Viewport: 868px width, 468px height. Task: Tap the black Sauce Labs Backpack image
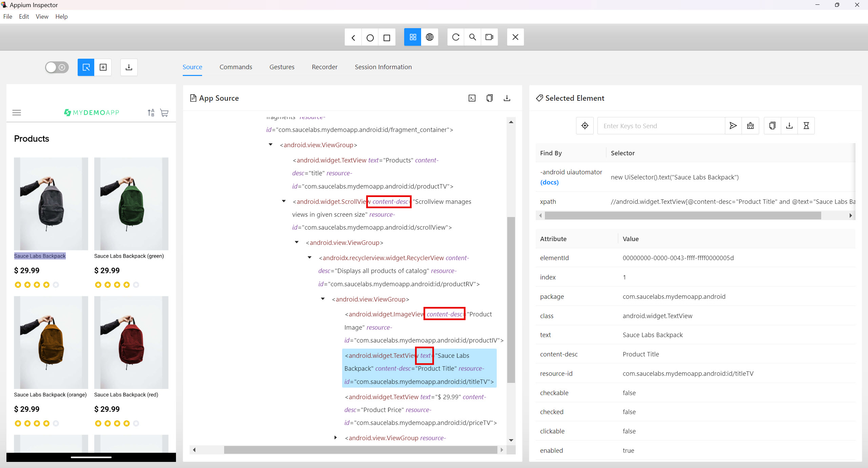(x=51, y=204)
